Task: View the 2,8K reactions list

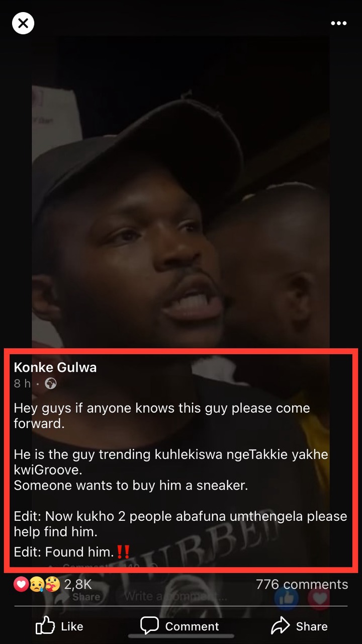Action: (78, 584)
